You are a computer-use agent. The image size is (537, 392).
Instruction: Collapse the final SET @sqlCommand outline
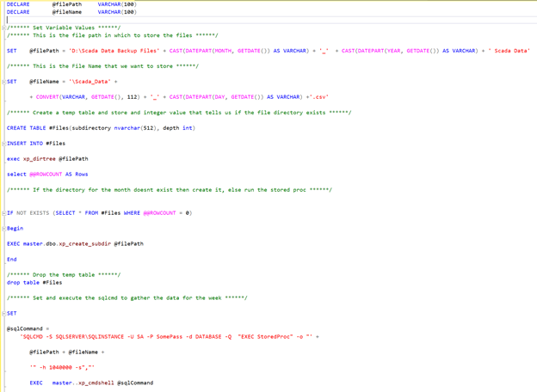coord(3,313)
